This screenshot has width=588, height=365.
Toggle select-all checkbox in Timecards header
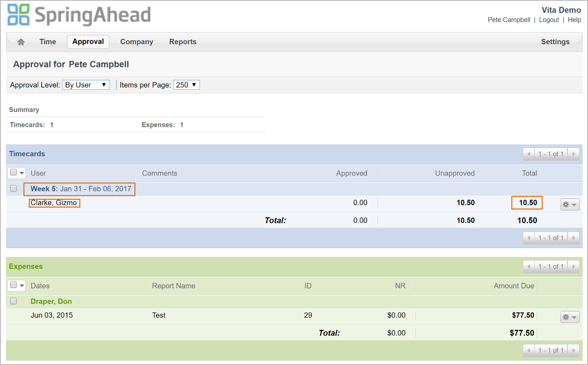[13, 172]
